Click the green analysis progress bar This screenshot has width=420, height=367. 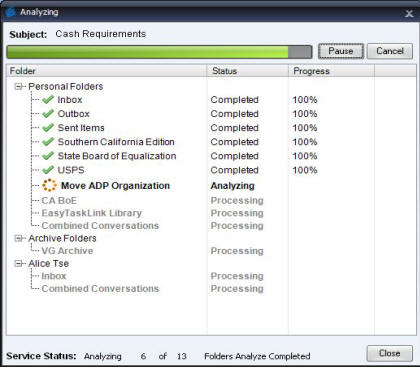[159, 52]
